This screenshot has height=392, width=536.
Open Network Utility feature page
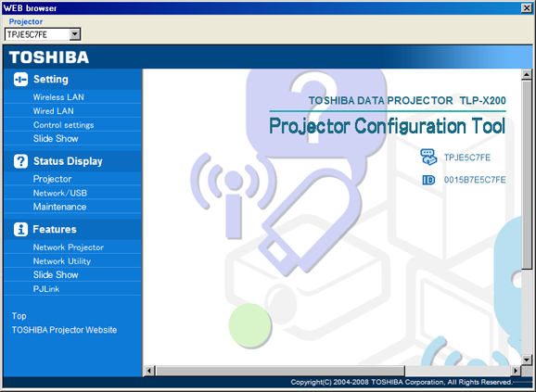[x=62, y=261]
